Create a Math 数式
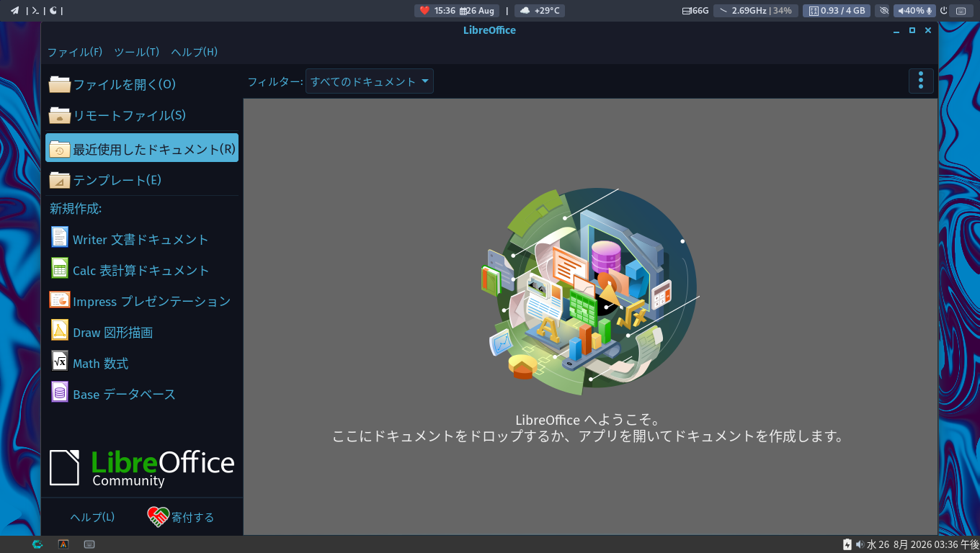980x553 pixels. pos(142,363)
